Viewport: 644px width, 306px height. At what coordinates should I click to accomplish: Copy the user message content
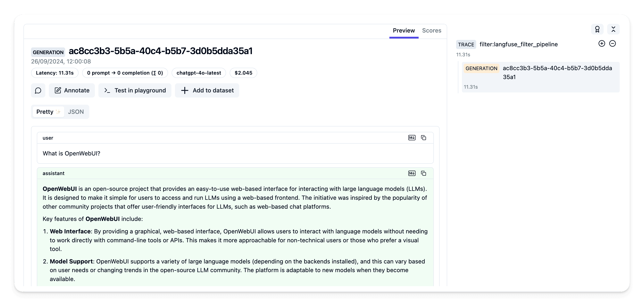[x=424, y=138]
